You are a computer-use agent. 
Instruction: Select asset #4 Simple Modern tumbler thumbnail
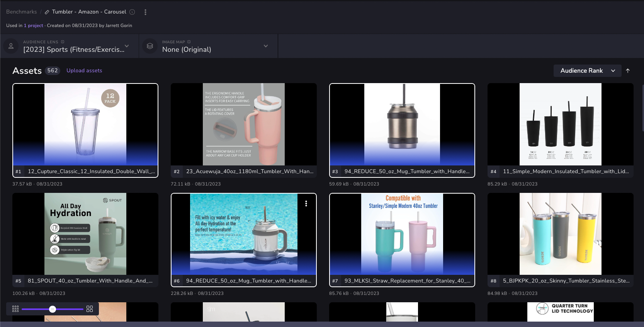pos(561,124)
